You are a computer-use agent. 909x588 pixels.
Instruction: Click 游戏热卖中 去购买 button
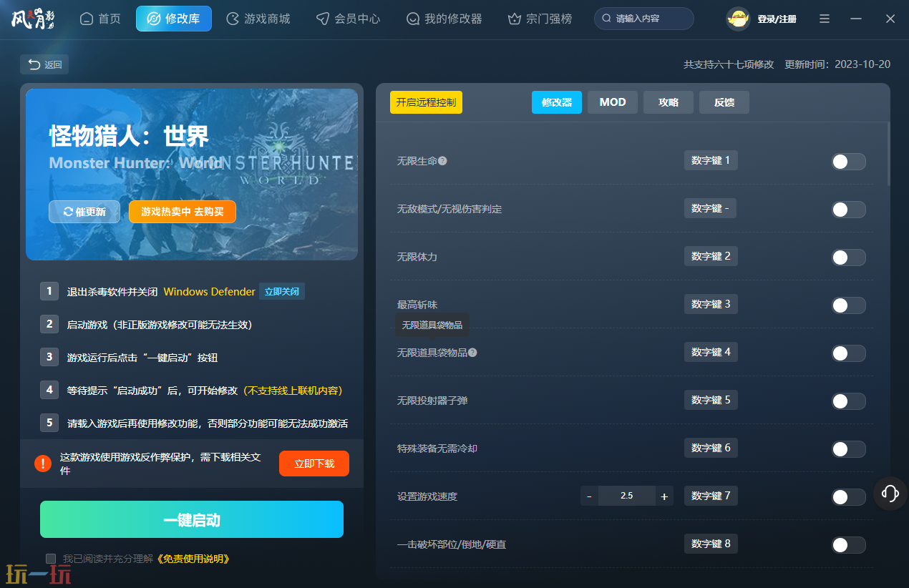click(x=183, y=212)
